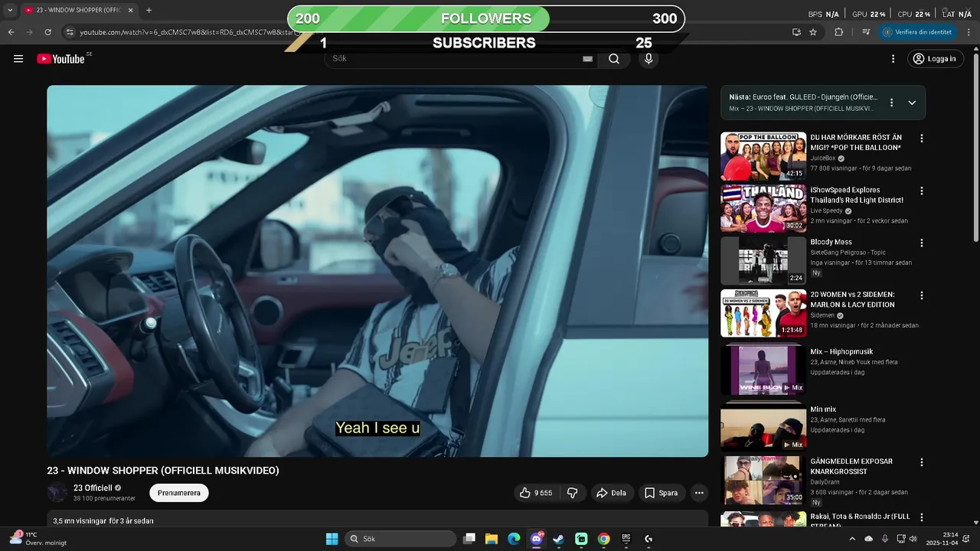Open options for GÄNGMEDLEM EXPOSAR video
Viewport: 980px width, 551px height.
coord(922,462)
